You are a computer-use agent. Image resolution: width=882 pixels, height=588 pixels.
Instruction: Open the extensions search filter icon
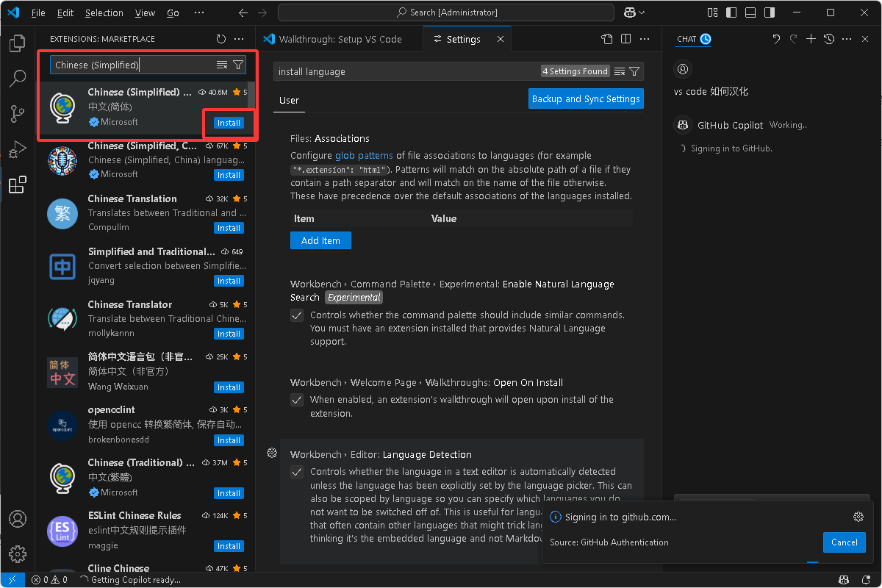pos(238,65)
